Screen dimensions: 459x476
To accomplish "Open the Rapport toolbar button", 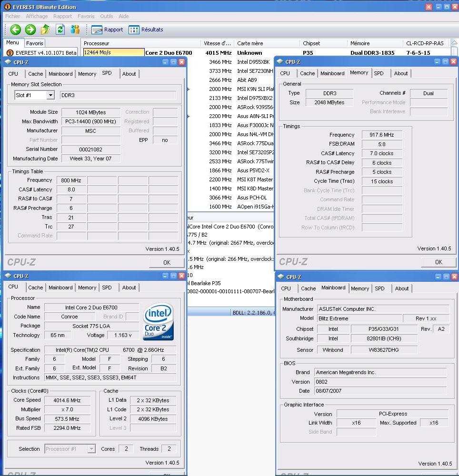I will (x=108, y=30).
